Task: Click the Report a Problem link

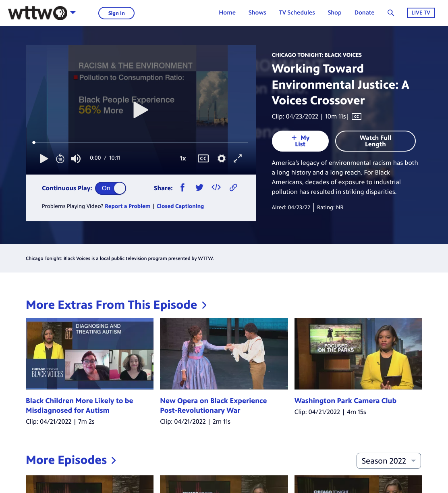Action: click(127, 206)
